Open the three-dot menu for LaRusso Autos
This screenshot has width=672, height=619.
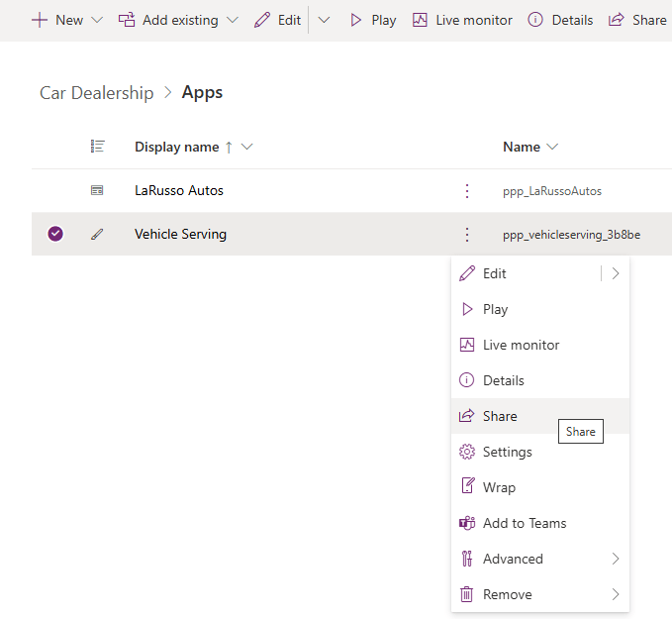[467, 191]
